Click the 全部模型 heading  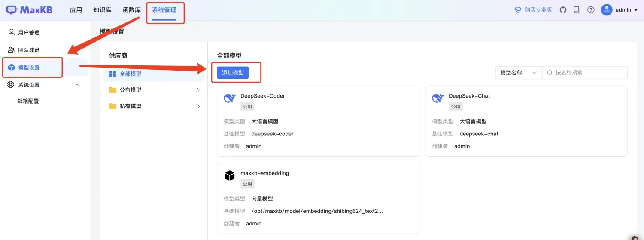tap(229, 55)
